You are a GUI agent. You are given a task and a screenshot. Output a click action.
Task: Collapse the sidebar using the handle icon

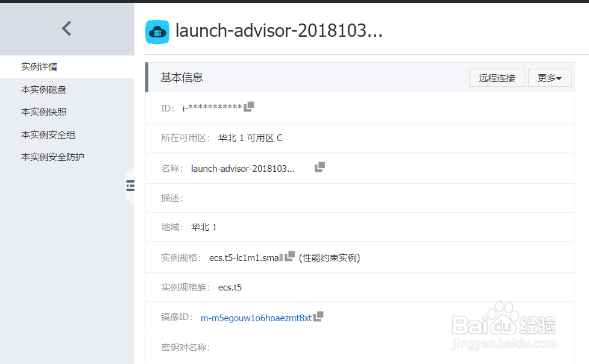(130, 186)
